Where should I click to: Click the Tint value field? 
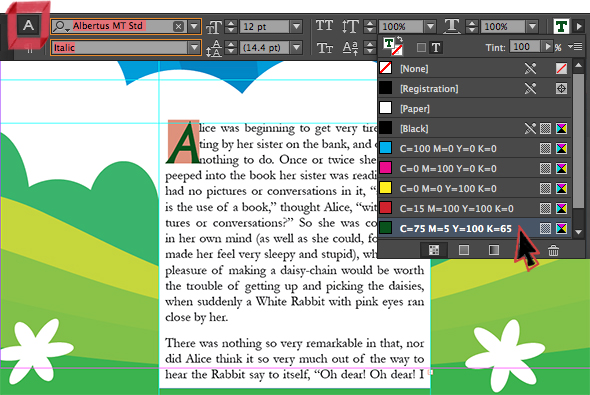point(525,47)
